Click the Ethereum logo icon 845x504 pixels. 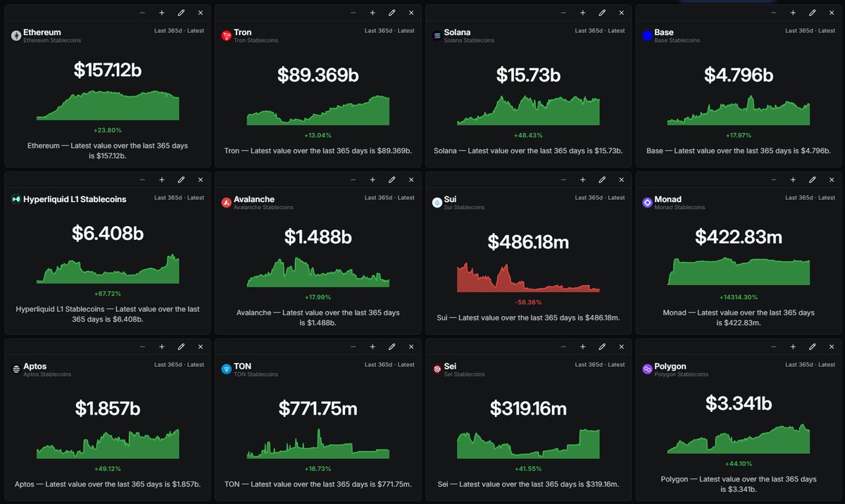16,36
